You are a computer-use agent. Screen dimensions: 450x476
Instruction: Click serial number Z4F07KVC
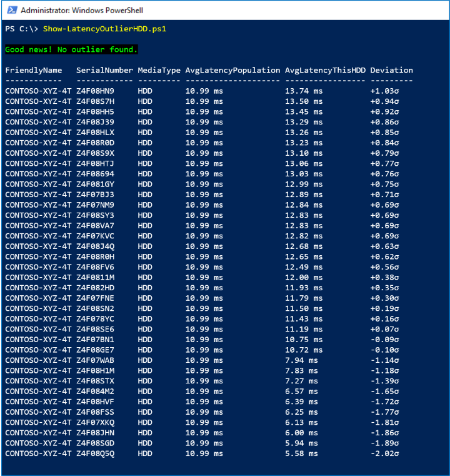[95, 236]
